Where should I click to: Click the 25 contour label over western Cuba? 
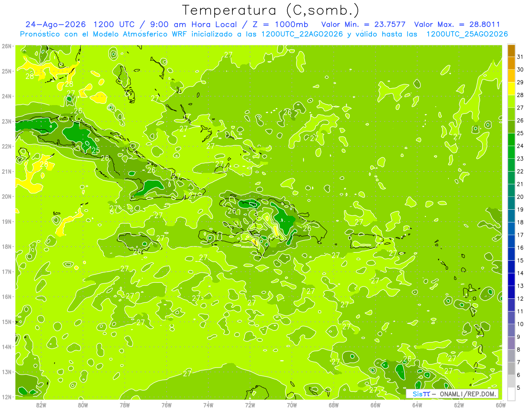[95, 150]
